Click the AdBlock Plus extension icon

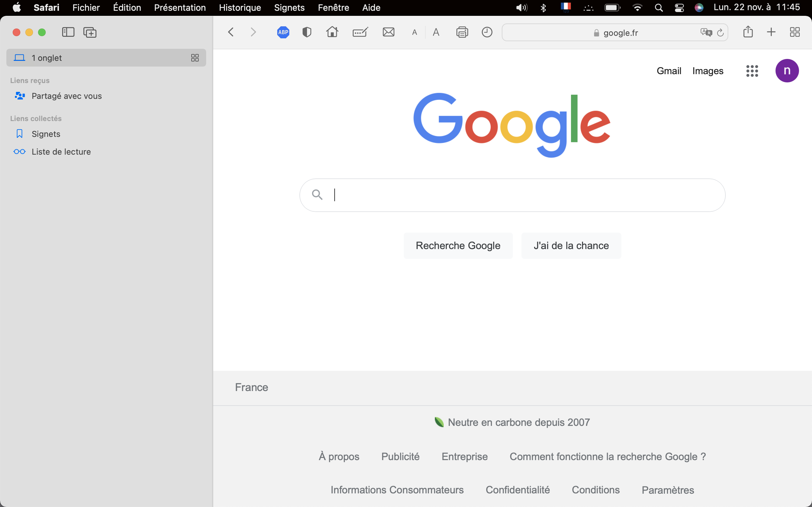point(283,32)
